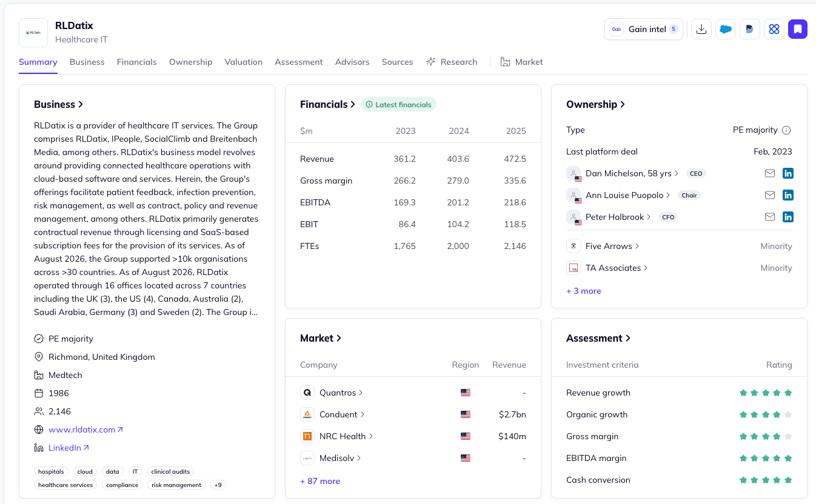The width and height of the screenshot is (816, 504).
Task: Expand the Financials card heading
Action: point(327,104)
